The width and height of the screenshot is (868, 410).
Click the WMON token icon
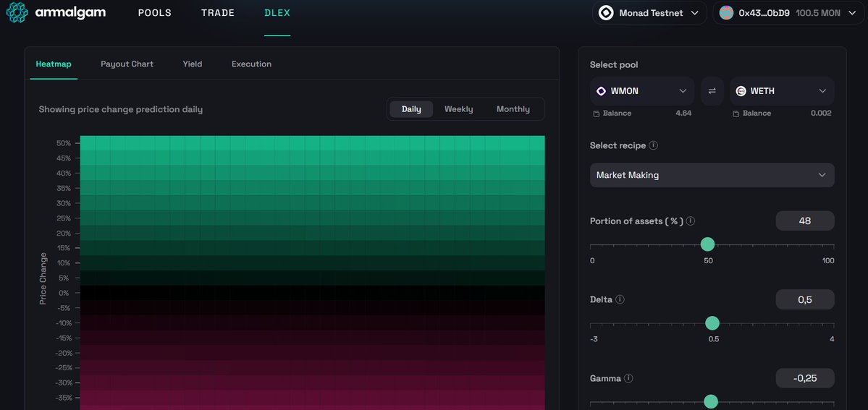click(601, 91)
